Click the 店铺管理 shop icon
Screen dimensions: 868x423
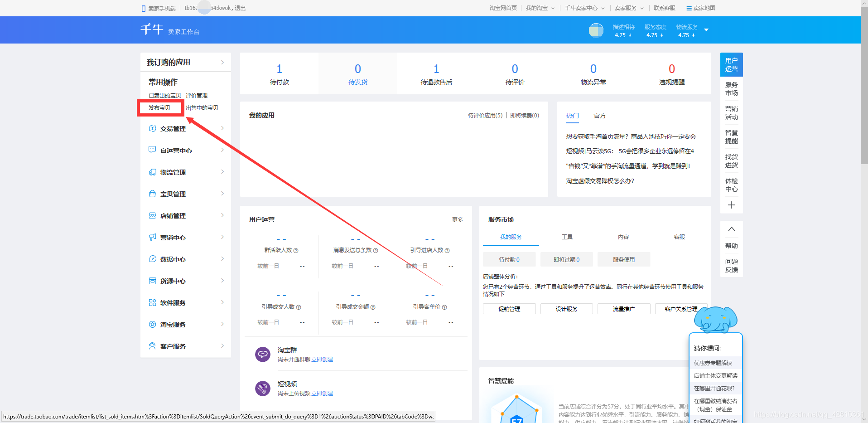point(153,215)
